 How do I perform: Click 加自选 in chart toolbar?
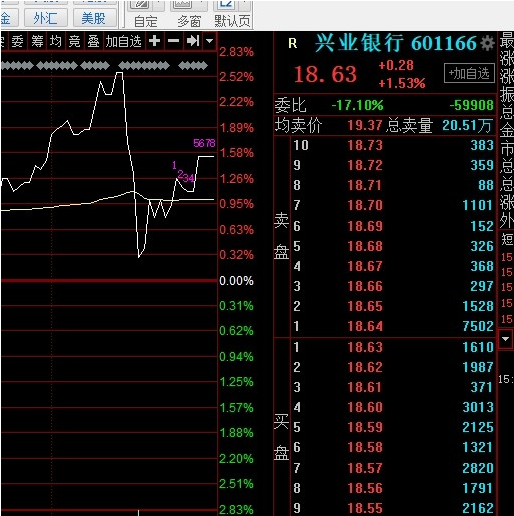point(124,42)
